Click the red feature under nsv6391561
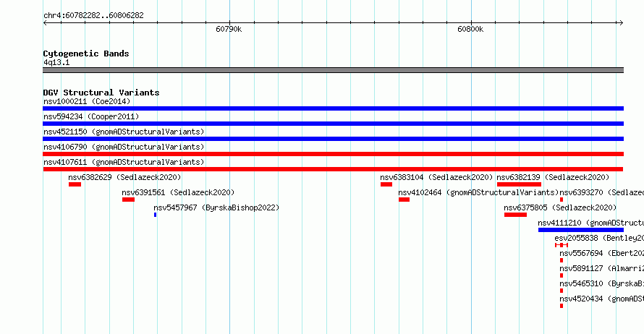The image size is (644, 334). pyautogui.click(x=128, y=200)
